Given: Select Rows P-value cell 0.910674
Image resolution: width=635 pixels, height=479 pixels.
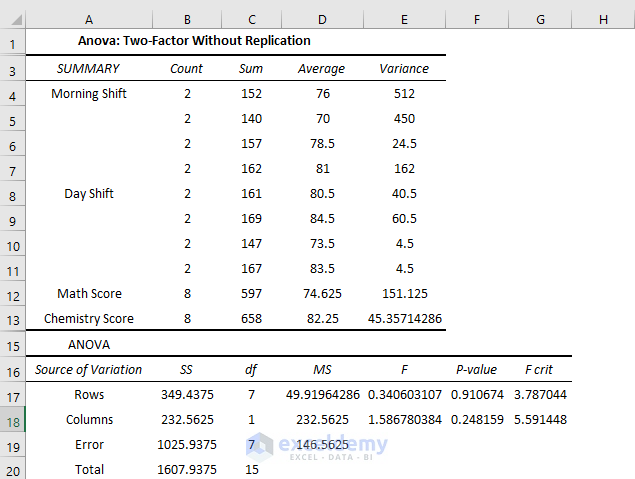Looking at the screenshot, I should 477,395.
